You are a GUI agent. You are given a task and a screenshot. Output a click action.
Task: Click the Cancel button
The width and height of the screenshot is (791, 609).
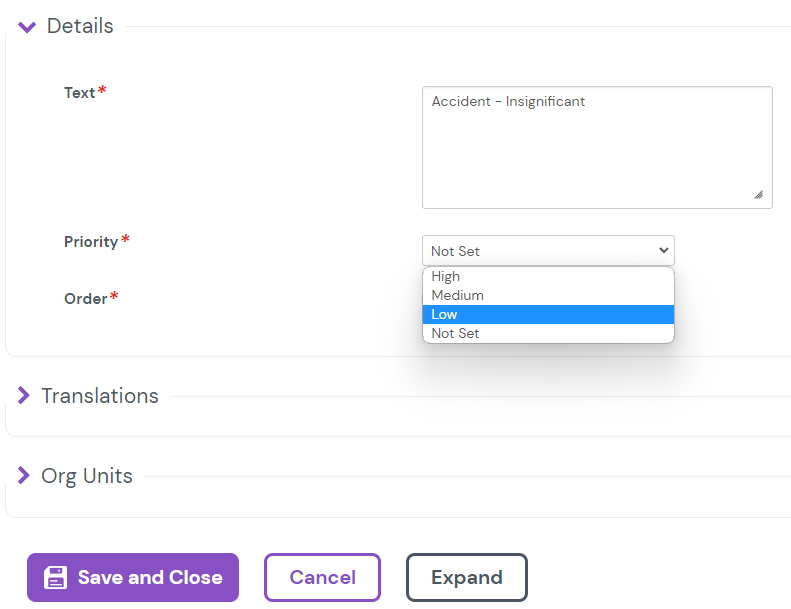pos(322,578)
